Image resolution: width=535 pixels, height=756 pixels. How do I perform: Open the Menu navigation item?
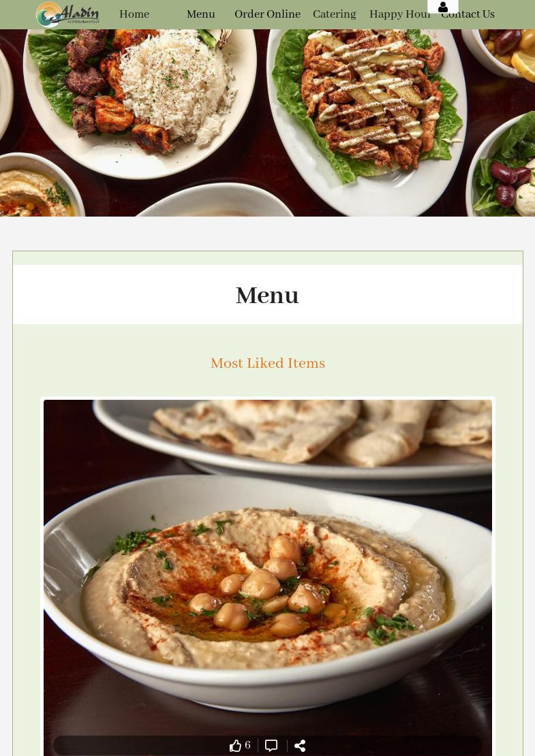coord(200,14)
